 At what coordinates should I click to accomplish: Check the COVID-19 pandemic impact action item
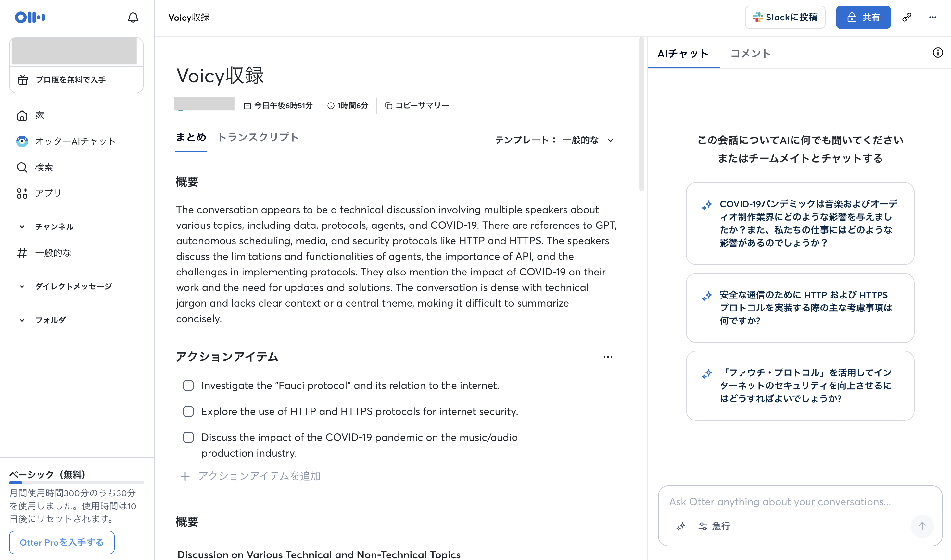(188, 437)
